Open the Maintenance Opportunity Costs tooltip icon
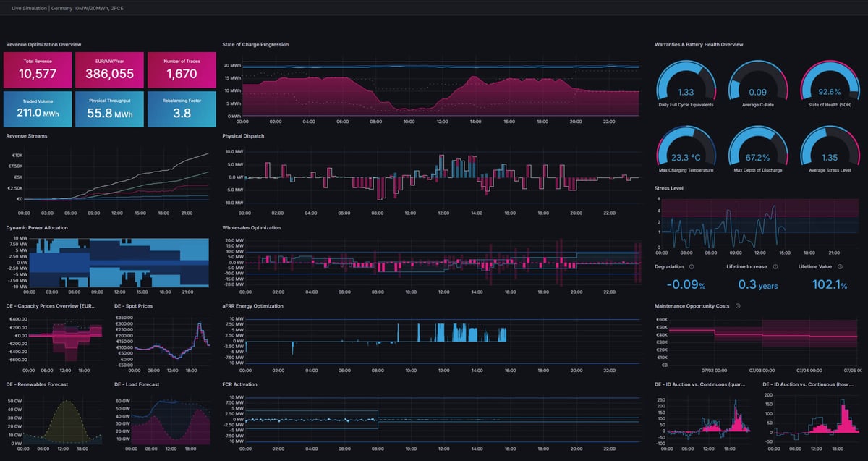The image size is (868, 461). pyautogui.click(x=738, y=305)
